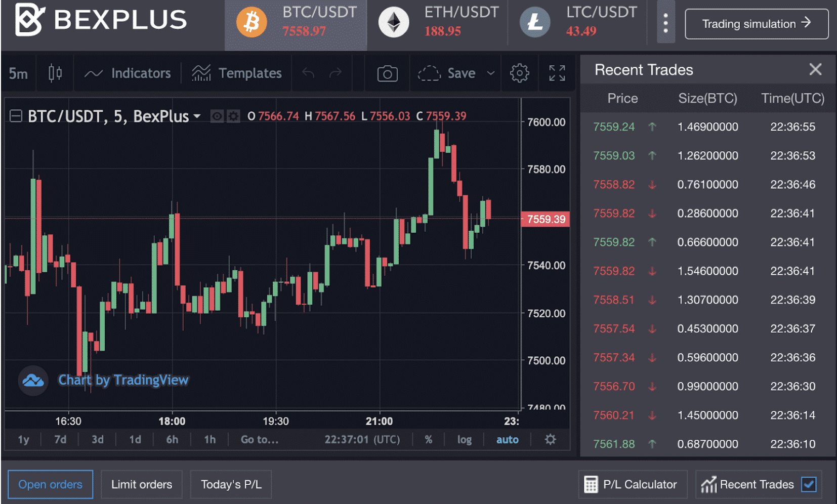This screenshot has width=837, height=504.
Task: Switch to Today's P/L tab
Action: tap(231, 484)
